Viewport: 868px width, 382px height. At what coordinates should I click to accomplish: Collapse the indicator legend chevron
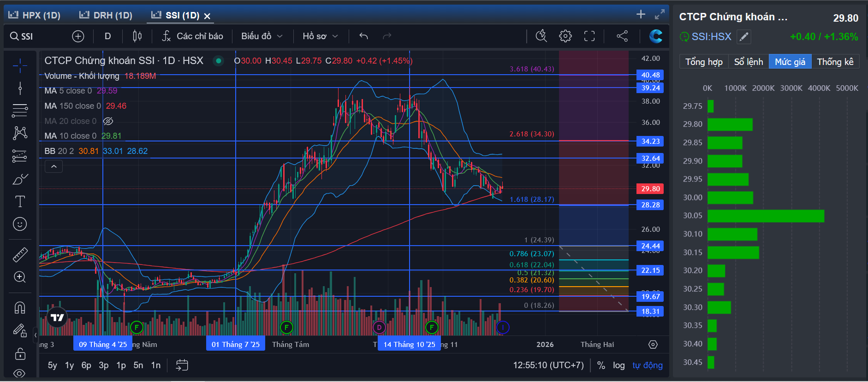tap(54, 166)
